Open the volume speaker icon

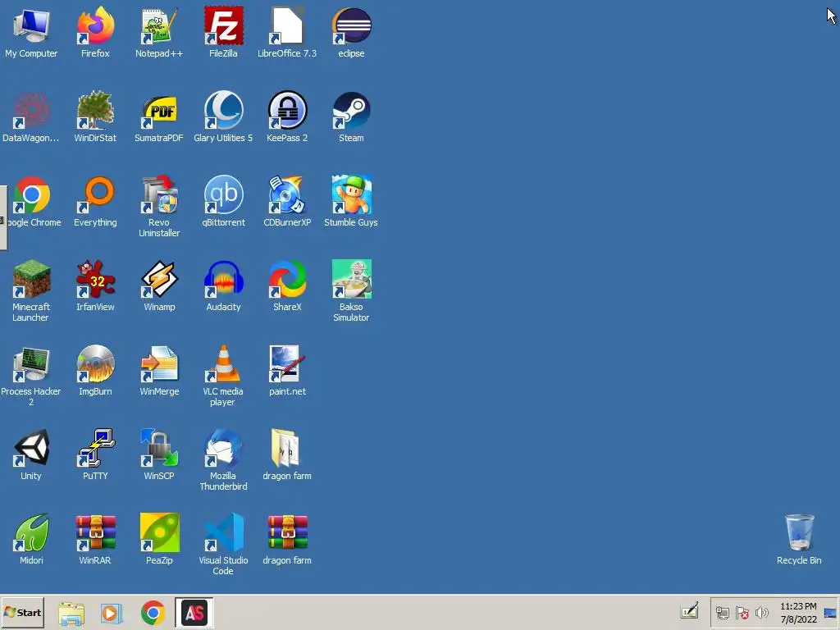[762, 612]
